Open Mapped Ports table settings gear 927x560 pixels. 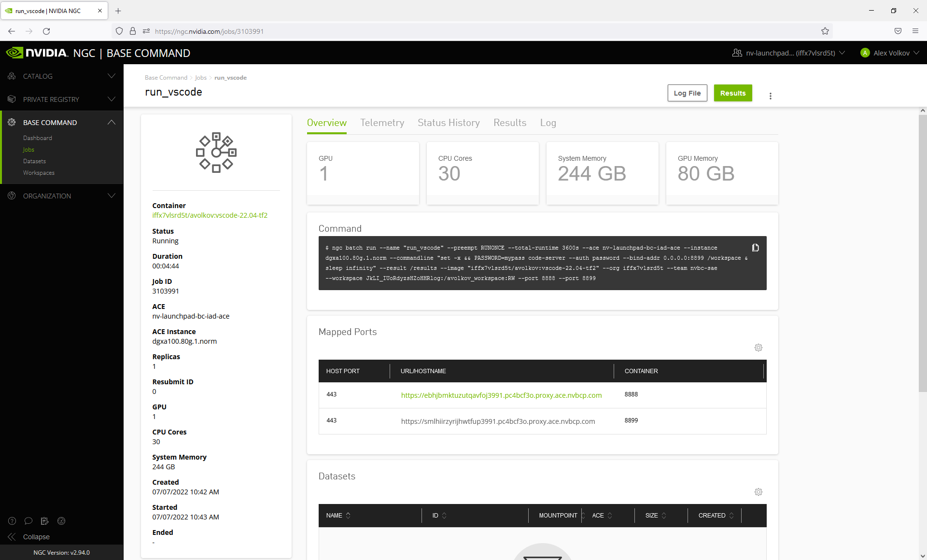click(758, 348)
